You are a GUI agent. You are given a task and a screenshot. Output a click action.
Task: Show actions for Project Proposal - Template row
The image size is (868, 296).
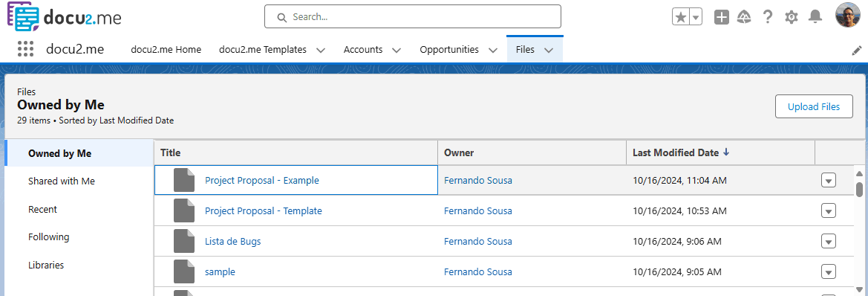[828, 210]
